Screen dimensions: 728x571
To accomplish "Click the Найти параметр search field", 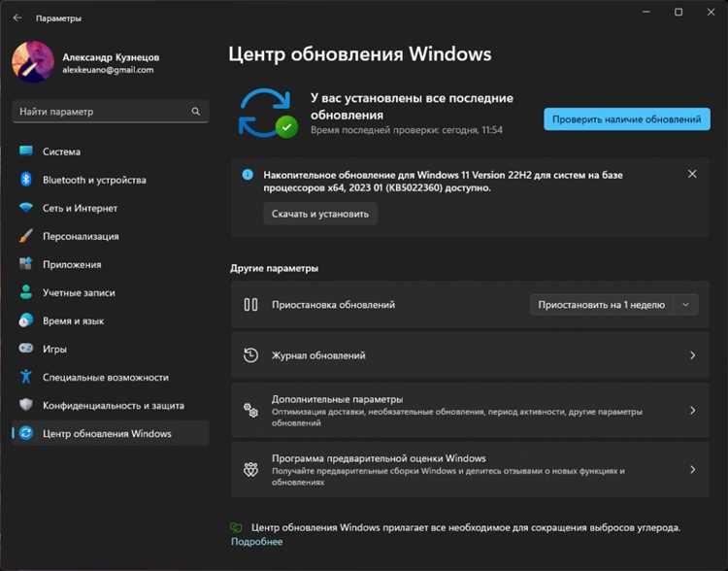I will click(111, 112).
